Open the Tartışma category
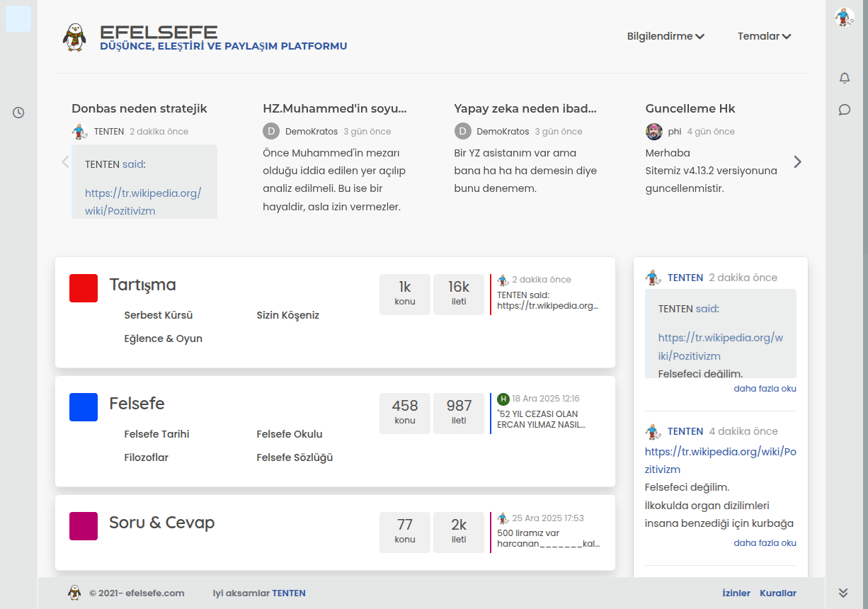The height and width of the screenshot is (609, 868). [142, 285]
